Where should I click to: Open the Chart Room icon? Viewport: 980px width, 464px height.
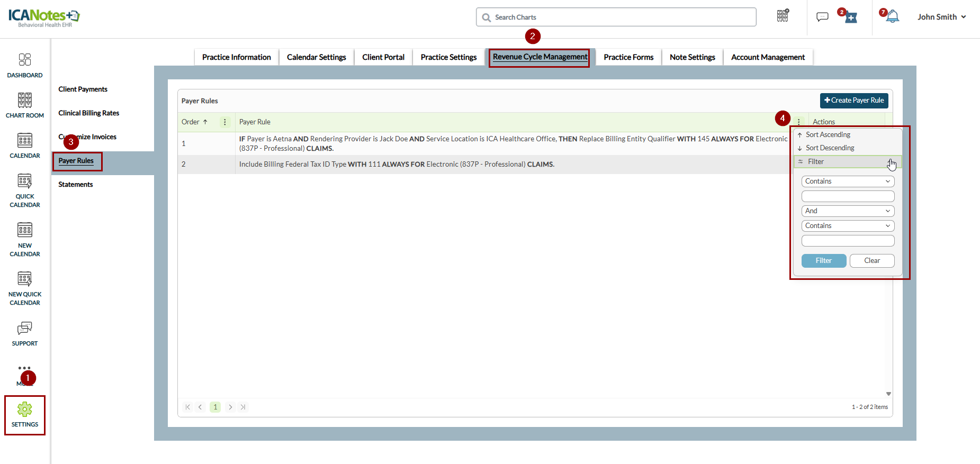(x=25, y=100)
